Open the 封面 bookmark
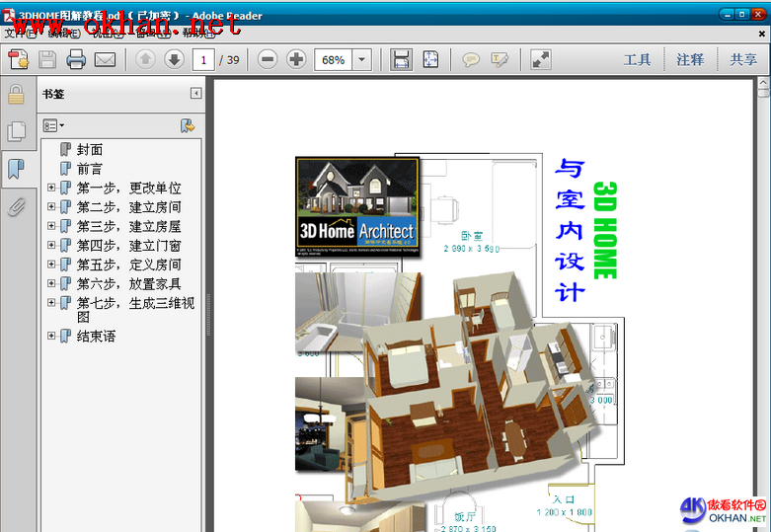The height and width of the screenshot is (532, 771). 90,149
